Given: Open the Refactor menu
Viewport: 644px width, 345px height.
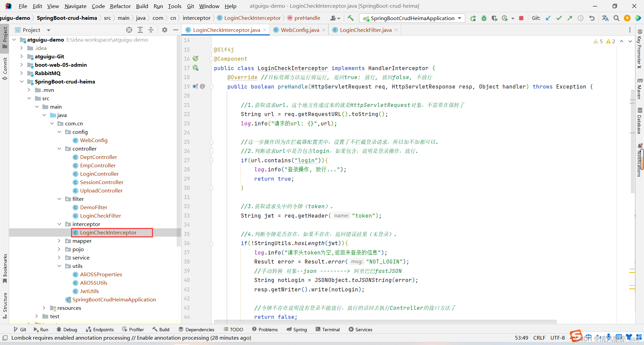Looking at the screenshot, I should [x=120, y=6].
